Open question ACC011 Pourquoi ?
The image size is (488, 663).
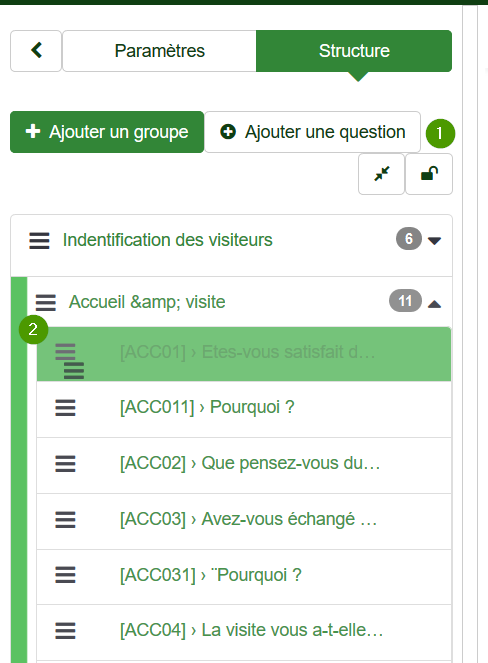point(207,407)
